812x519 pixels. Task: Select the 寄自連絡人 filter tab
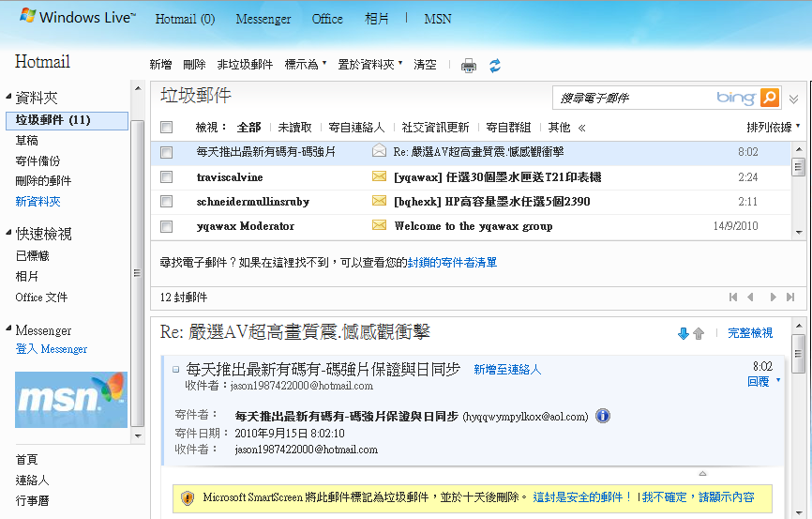(x=356, y=128)
